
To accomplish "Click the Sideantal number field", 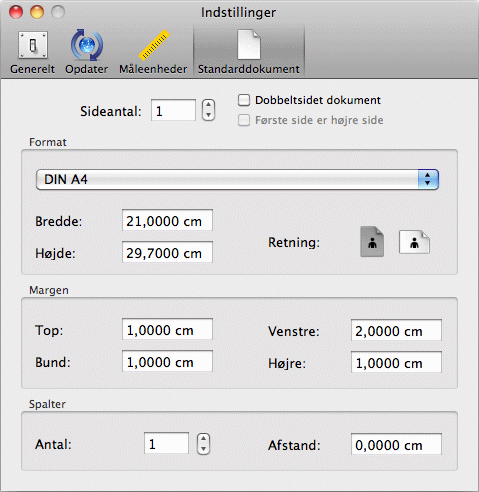I will 173,110.
